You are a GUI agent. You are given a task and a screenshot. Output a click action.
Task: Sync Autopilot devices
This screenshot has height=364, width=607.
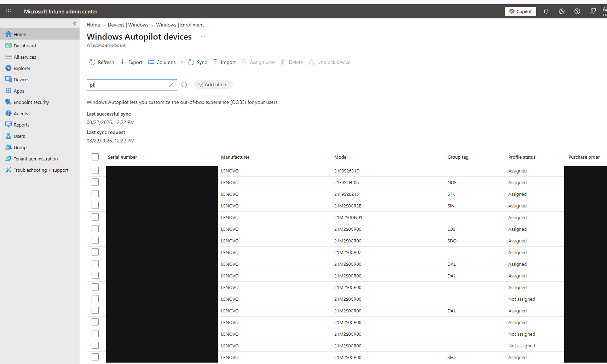coord(198,62)
